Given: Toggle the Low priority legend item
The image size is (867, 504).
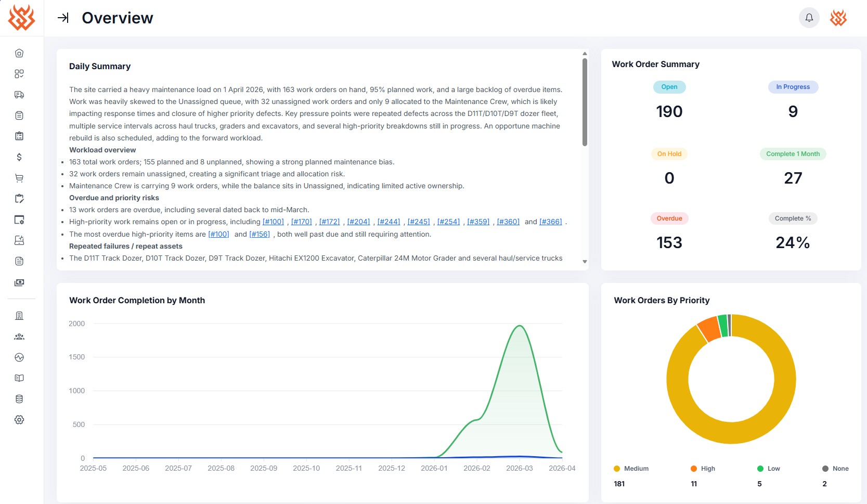Looking at the screenshot, I should point(769,469).
